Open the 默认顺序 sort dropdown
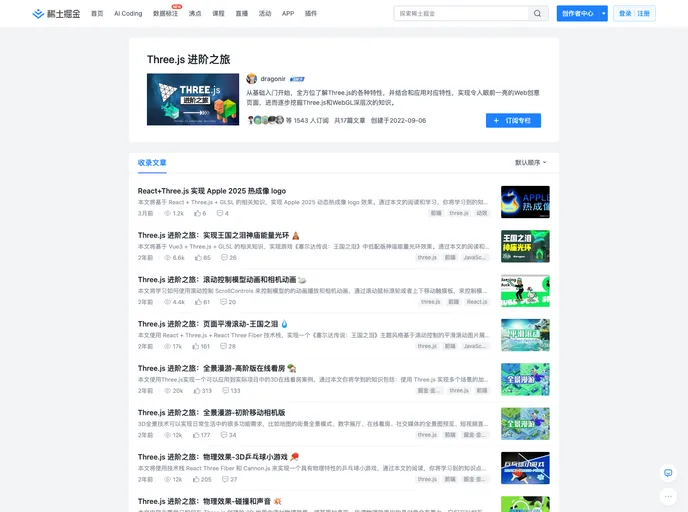Image resolution: width=688 pixels, height=512 pixels. click(531, 162)
